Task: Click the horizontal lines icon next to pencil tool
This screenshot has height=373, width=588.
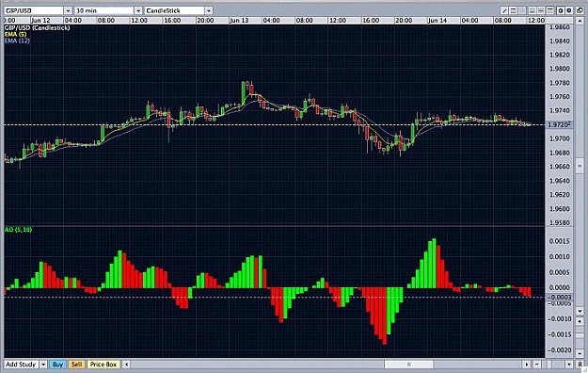Action: pyautogui.click(x=513, y=10)
